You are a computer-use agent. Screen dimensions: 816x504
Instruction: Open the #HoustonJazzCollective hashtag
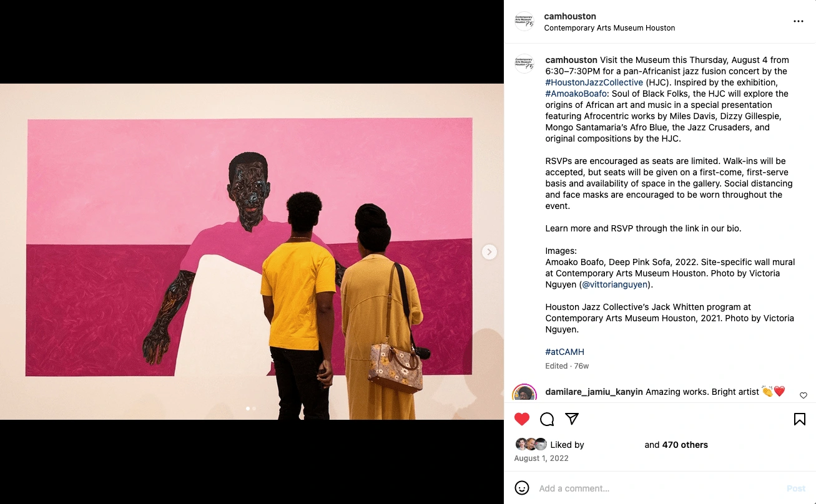594,82
